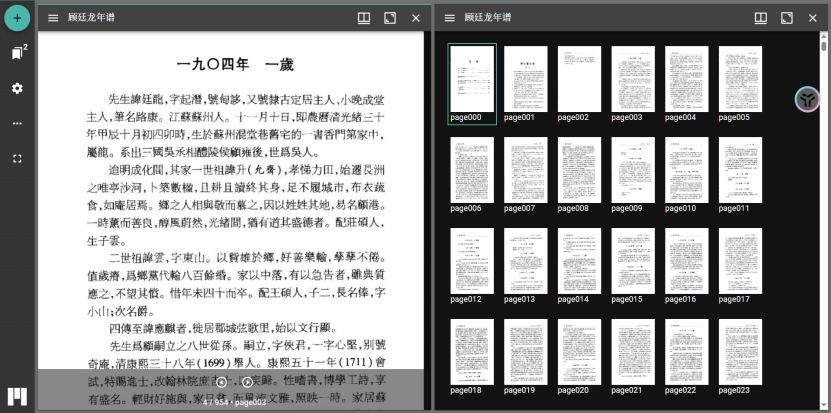Open workspace settings gear icon
The width and height of the screenshot is (831, 413).
(17, 88)
